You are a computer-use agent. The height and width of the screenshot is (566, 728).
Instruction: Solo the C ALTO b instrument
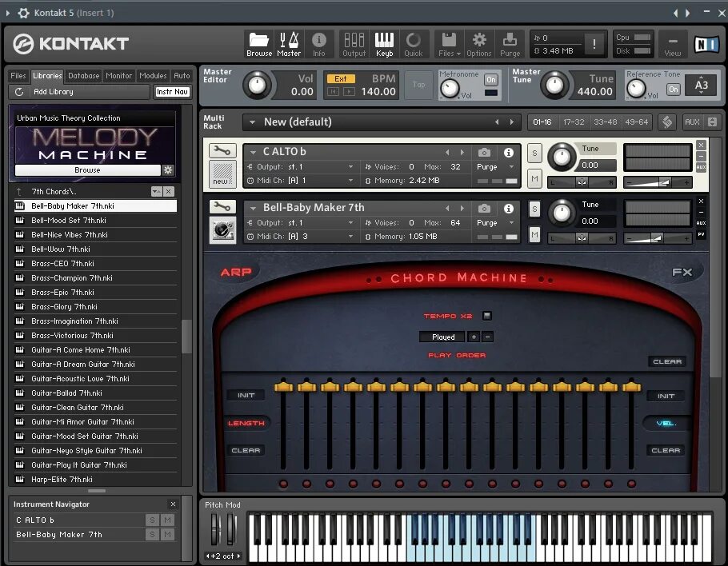point(534,153)
